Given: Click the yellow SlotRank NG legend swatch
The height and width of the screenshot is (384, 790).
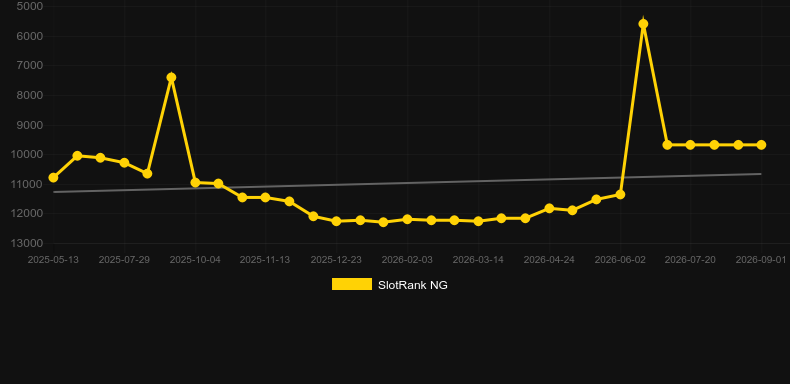Looking at the screenshot, I should click(x=352, y=284).
